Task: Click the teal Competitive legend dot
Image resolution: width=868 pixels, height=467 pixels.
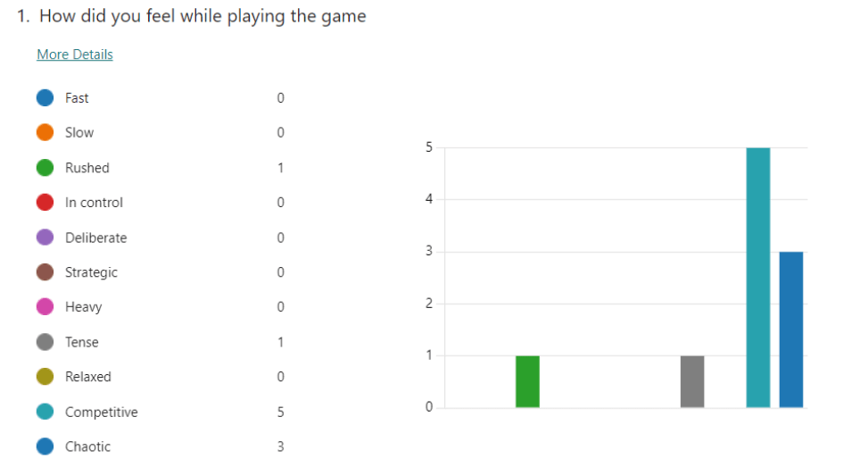Action: [x=45, y=412]
